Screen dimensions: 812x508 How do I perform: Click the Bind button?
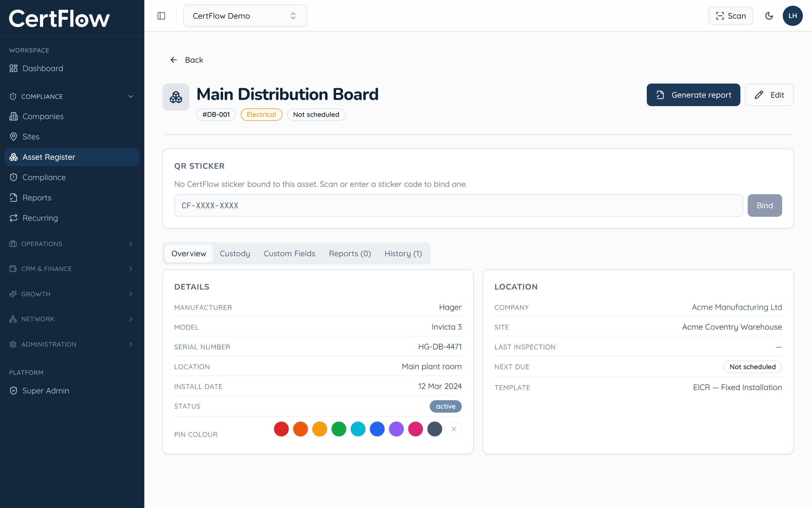[x=765, y=205]
